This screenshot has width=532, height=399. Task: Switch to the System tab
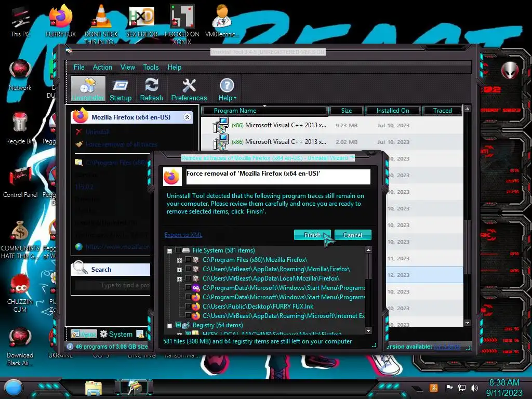point(116,334)
